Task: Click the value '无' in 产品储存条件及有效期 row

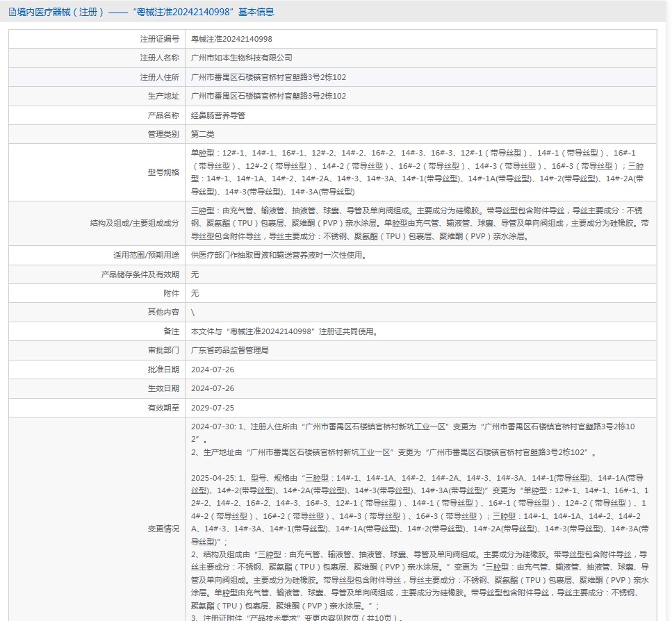Action: point(195,274)
